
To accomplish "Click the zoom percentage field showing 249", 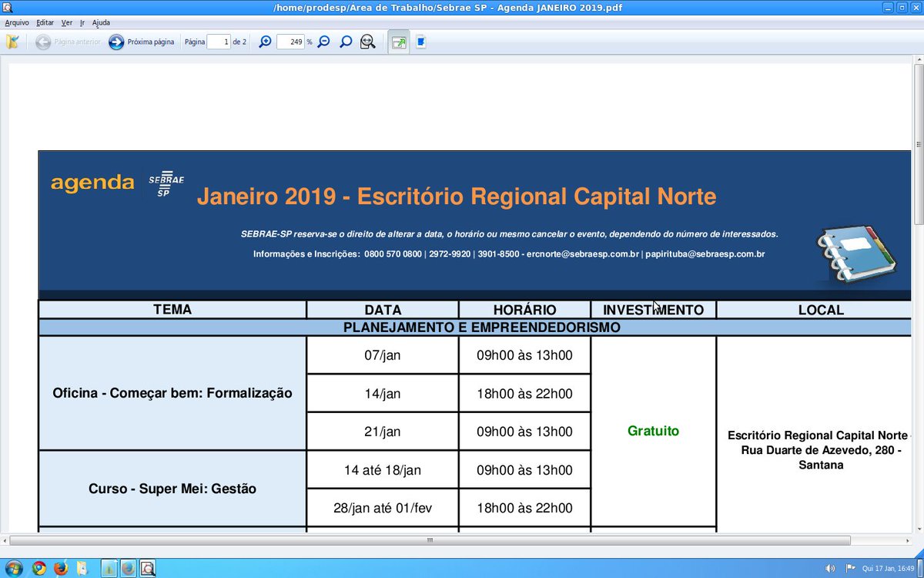I will click(290, 42).
